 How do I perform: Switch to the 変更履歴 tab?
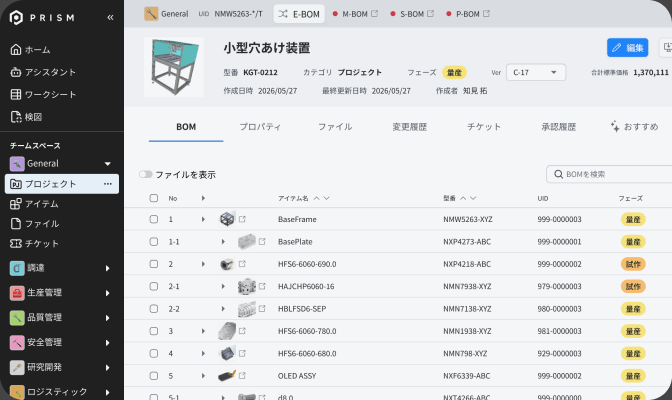click(409, 127)
